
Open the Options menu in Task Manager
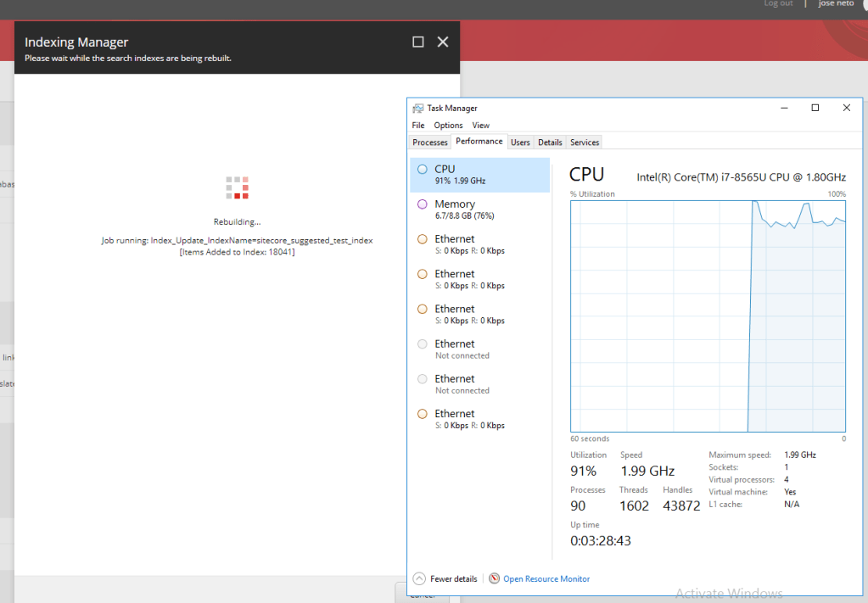tap(448, 126)
